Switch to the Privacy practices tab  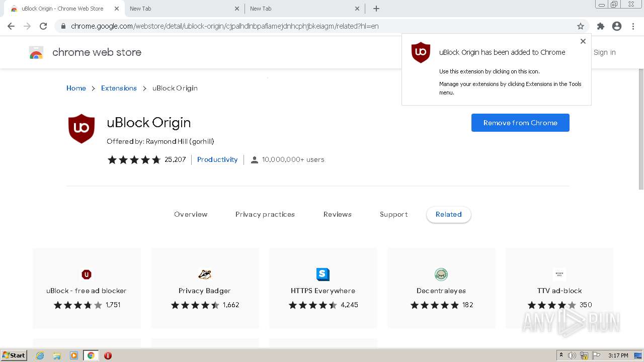pyautogui.click(x=265, y=214)
